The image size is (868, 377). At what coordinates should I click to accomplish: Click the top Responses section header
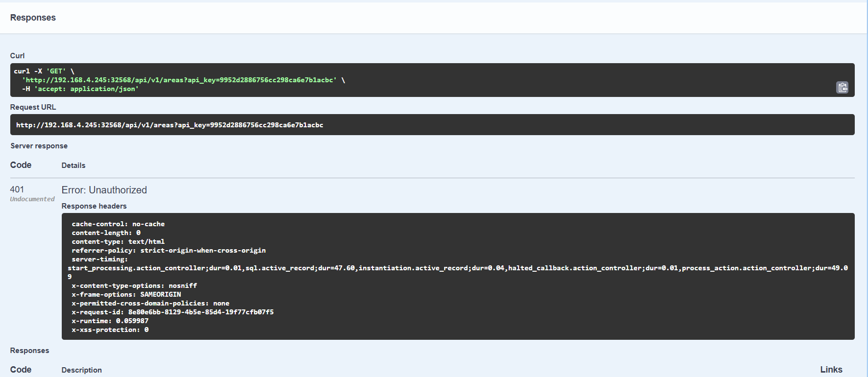coord(33,18)
